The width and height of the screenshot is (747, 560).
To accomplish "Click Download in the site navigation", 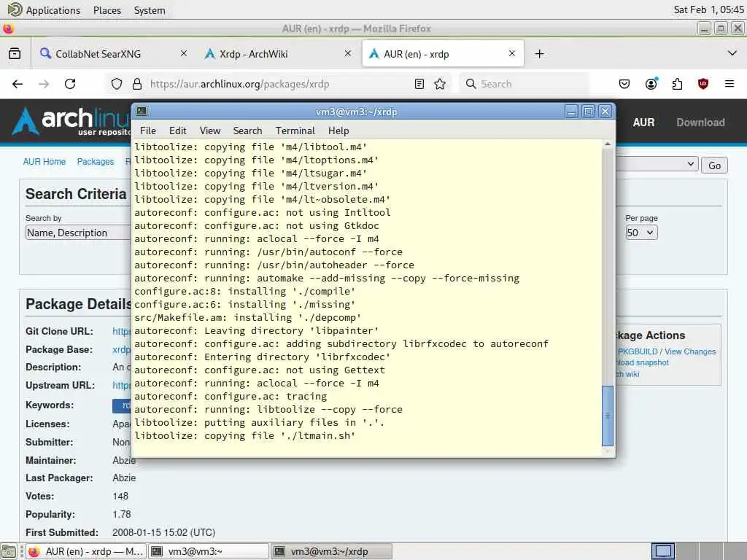I will (x=700, y=122).
